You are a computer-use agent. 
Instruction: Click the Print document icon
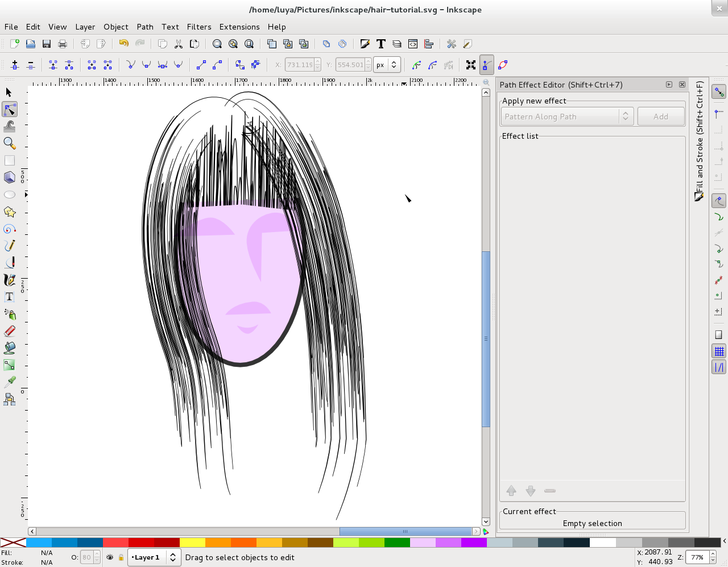(63, 44)
